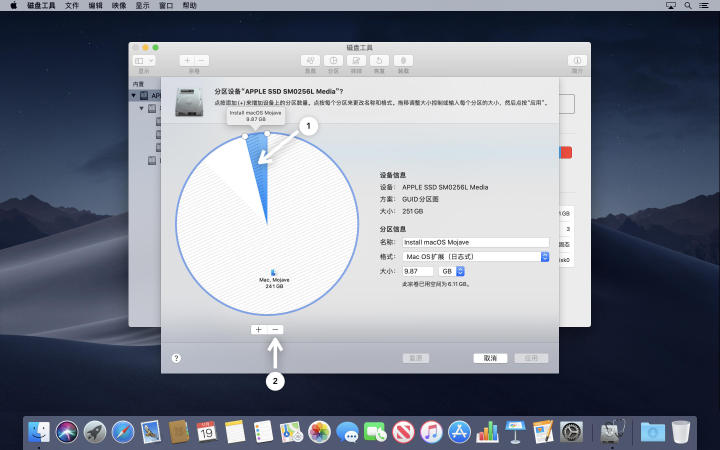Select the top APPLE disk in sidebar
720x450 pixels.
tap(146, 96)
